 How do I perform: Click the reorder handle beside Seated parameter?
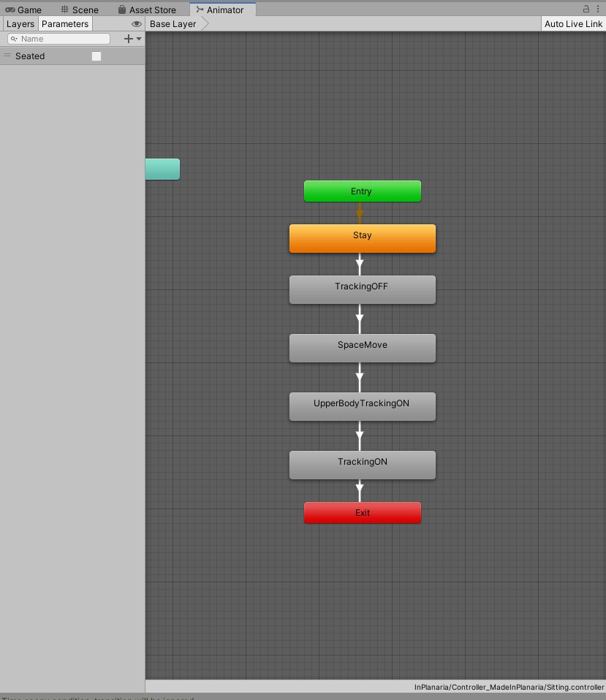coord(7,56)
